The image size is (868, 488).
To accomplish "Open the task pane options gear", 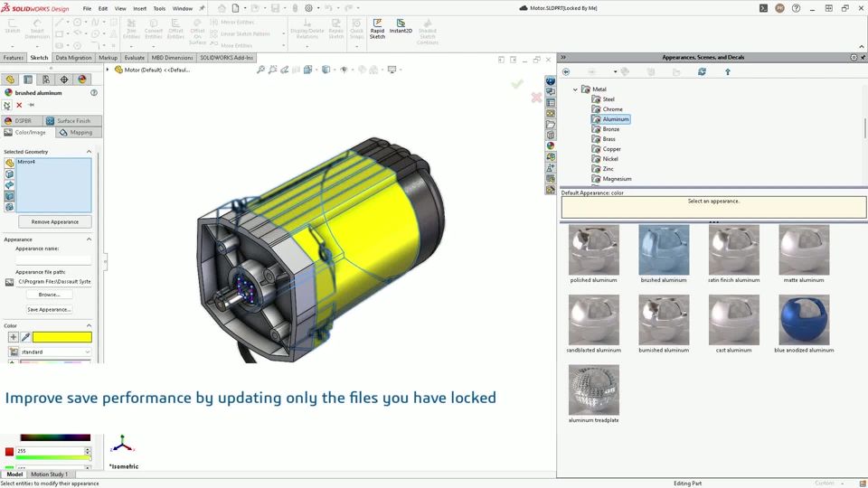I will point(854,58).
